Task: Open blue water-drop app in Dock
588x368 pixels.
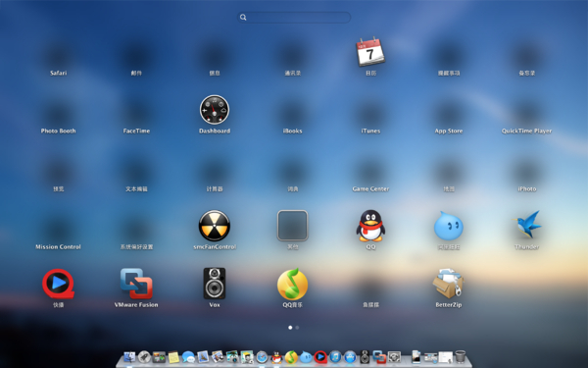Action: click(306, 357)
